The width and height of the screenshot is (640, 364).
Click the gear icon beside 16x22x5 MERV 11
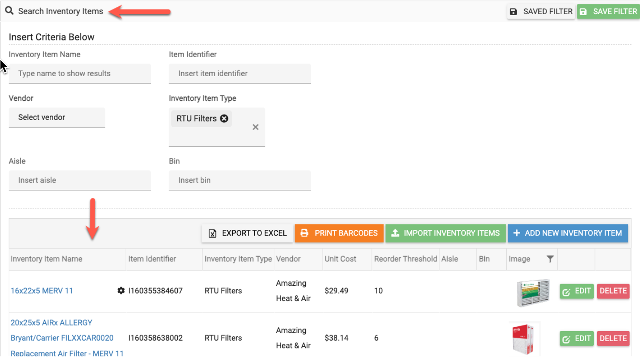pos(121,291)
